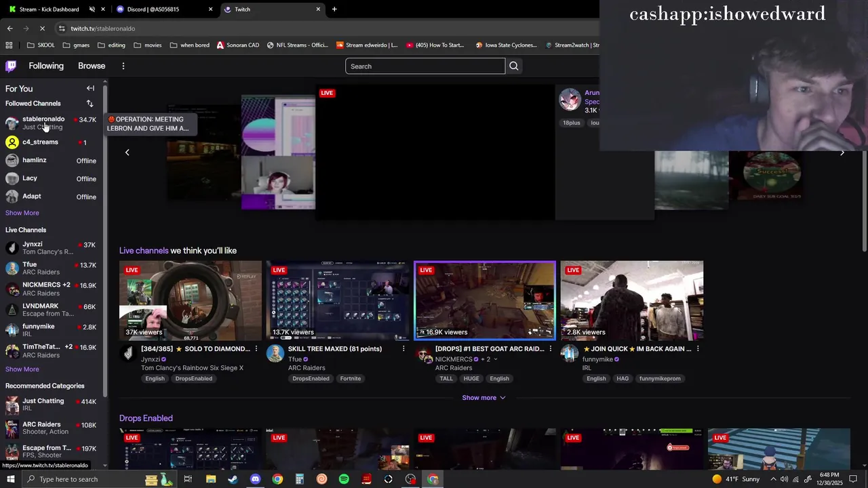Expand NICKMERCS +2 collaborators dropdown on card
Image resolution: width=868 pixels, height=488 pixels.
tap(496, 359)
